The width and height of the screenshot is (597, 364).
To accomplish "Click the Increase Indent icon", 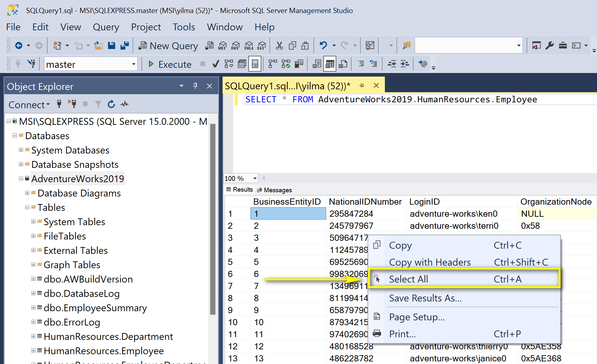I will pos(405,64).
